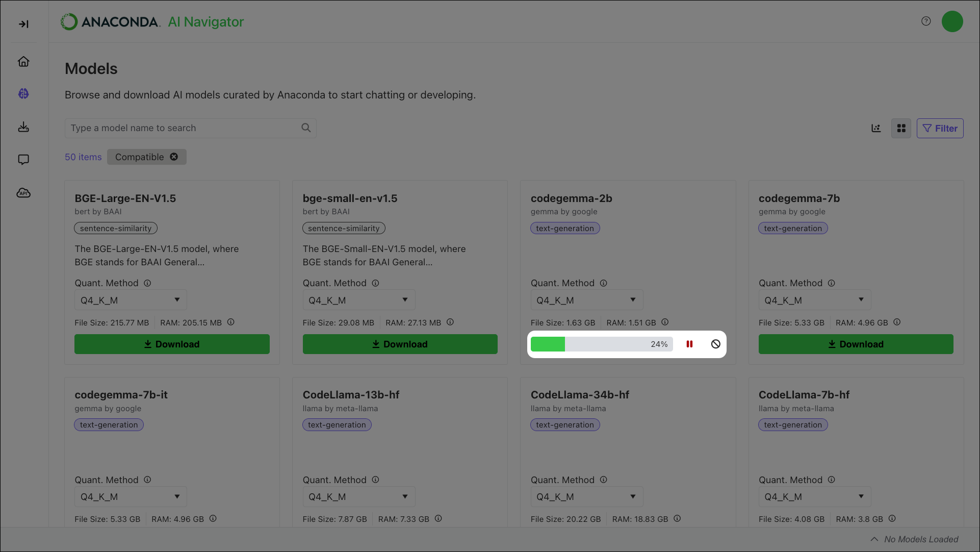Open the Filter options
Image resolution: width=980 pixels, height=552 pixels.
940,129
